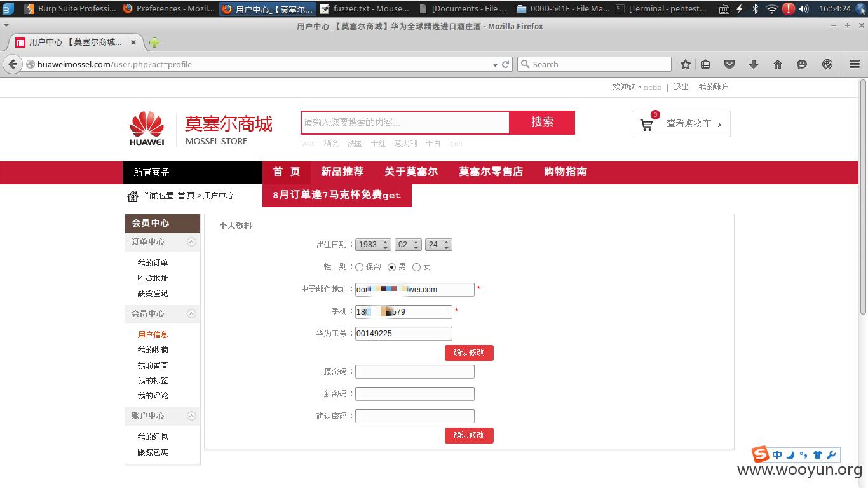Viewport: 868px width, 488px height.
Task: Click the 华为工号 input field
Action: 403,334
